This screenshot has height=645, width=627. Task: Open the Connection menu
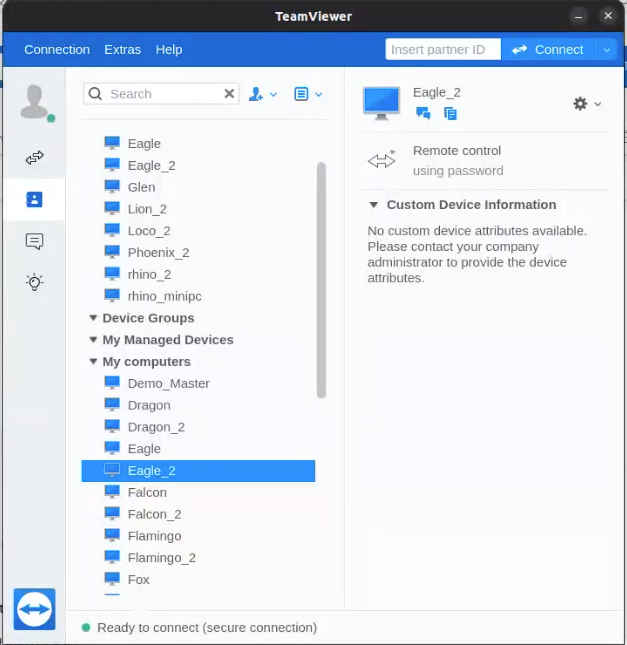[57, 50]
